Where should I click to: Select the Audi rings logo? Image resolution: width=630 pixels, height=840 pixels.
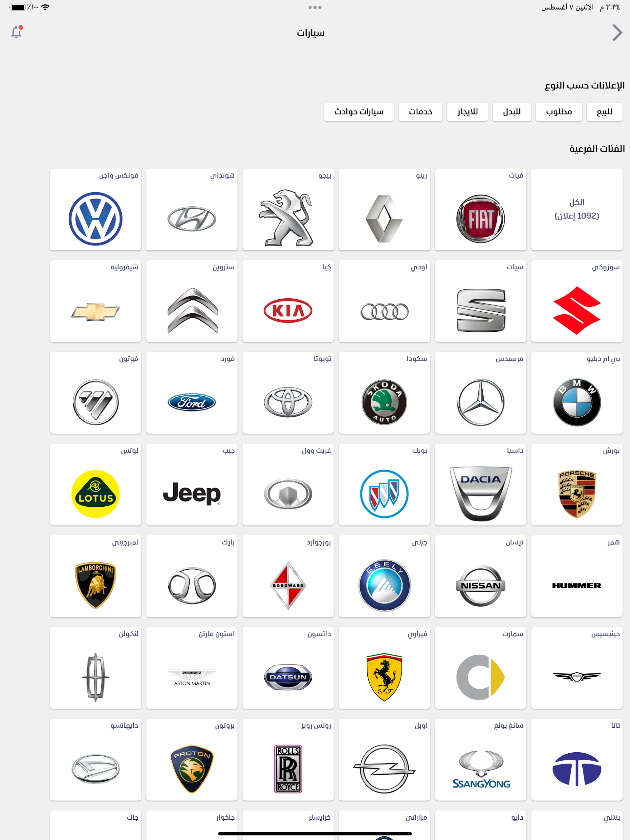pos(384,312)
